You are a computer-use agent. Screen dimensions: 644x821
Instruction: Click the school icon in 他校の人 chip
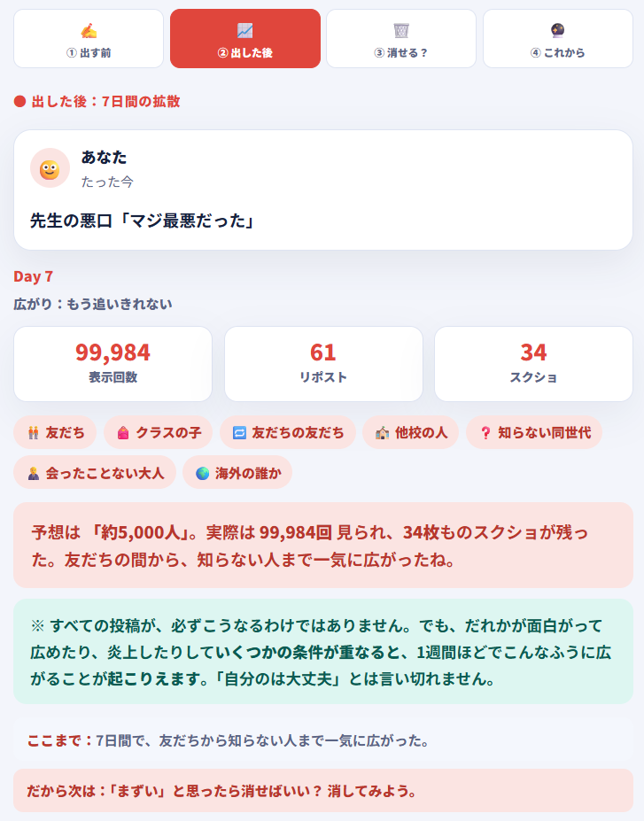(x=382, y=433)
